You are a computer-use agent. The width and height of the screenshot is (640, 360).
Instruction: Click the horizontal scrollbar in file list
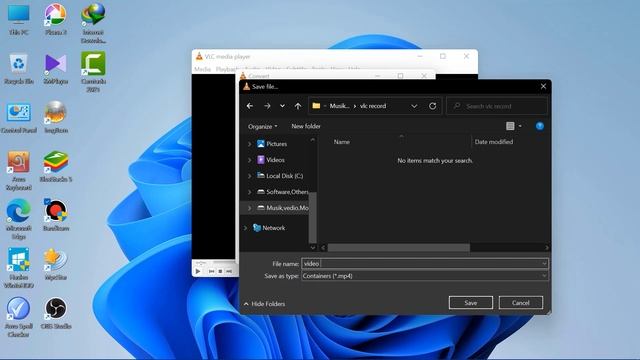pos(398,248)
